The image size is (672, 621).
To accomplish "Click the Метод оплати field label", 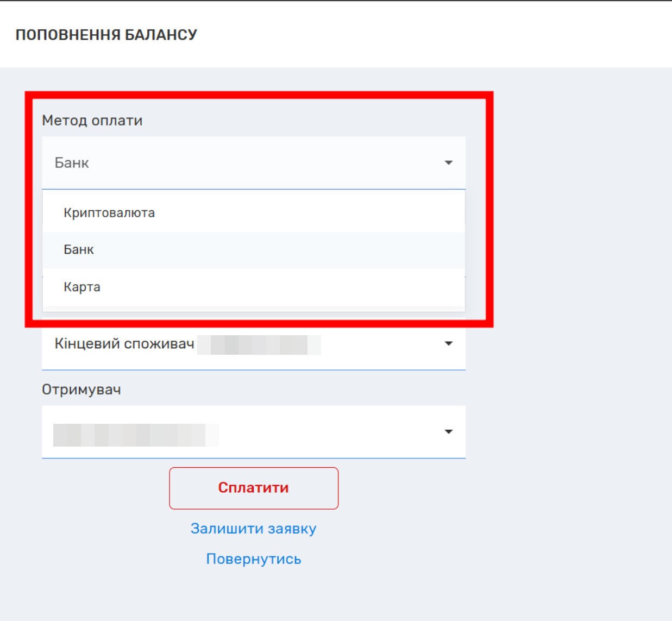I will (92, 121).
